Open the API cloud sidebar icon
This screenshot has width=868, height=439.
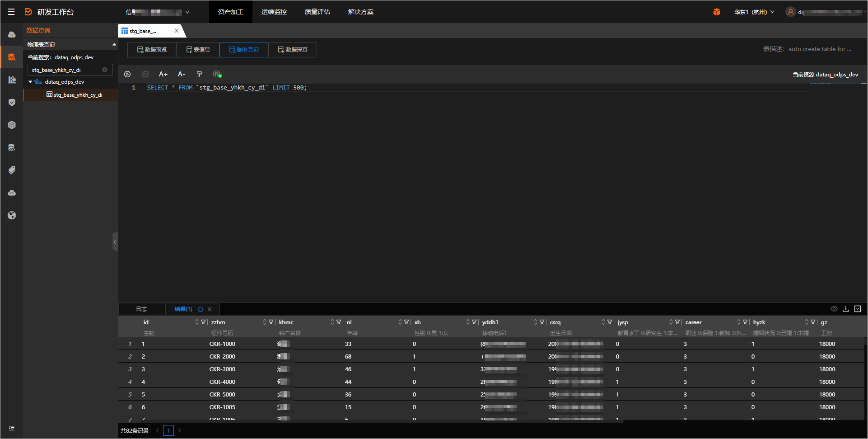[12, 193]
